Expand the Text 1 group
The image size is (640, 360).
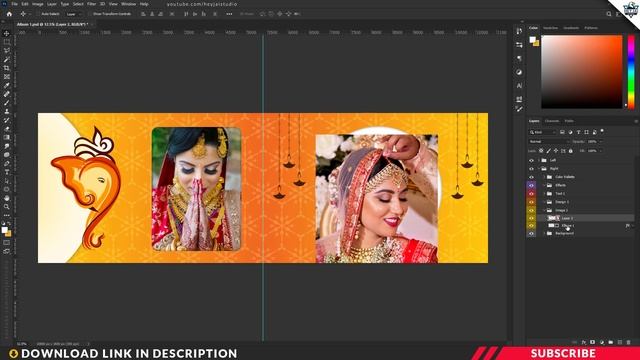544,193
